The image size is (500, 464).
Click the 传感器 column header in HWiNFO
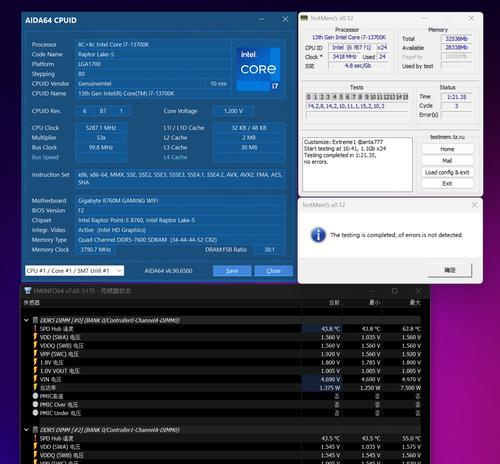pos(31,303)
